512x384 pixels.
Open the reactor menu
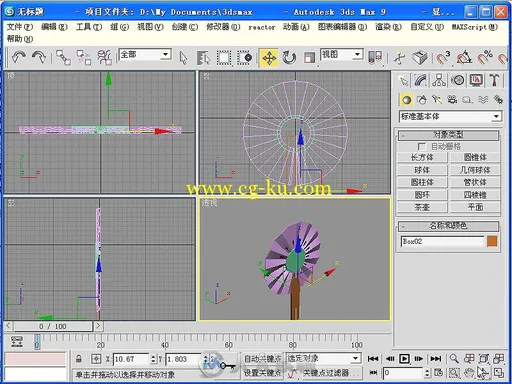click(x=262, y=27)
